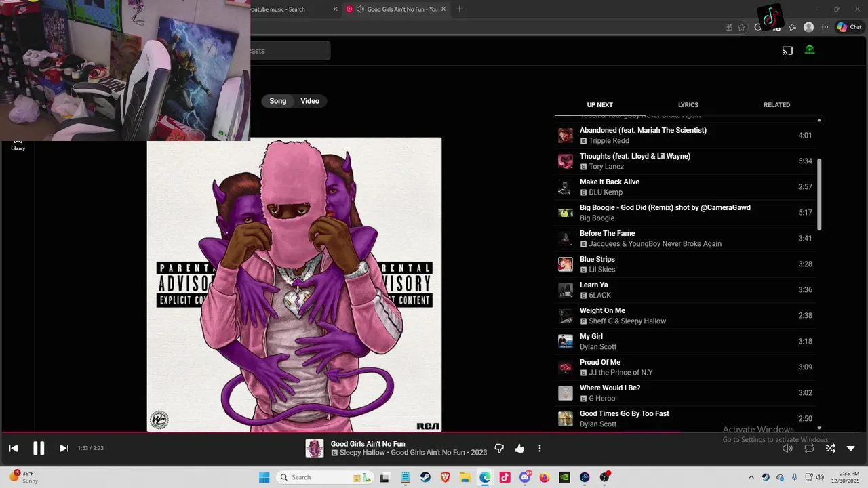Open the UP NEXT tab

point(599,105)
